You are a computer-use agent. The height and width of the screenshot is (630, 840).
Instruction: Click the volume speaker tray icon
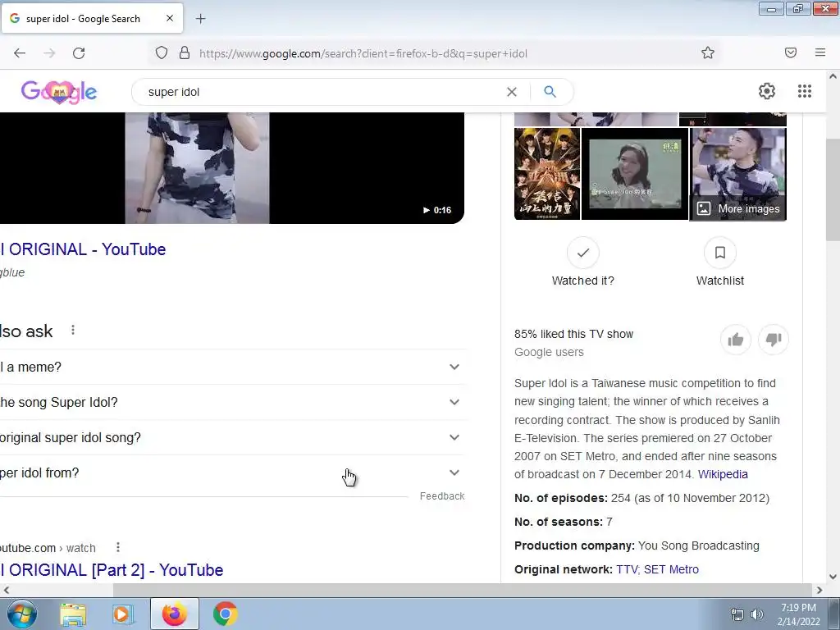757,614
